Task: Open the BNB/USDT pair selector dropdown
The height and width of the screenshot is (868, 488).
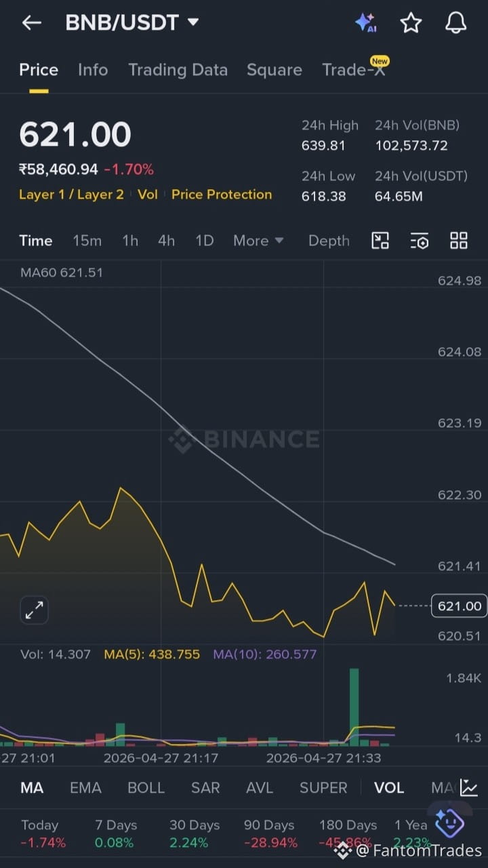Action: [x=132, y=23]
